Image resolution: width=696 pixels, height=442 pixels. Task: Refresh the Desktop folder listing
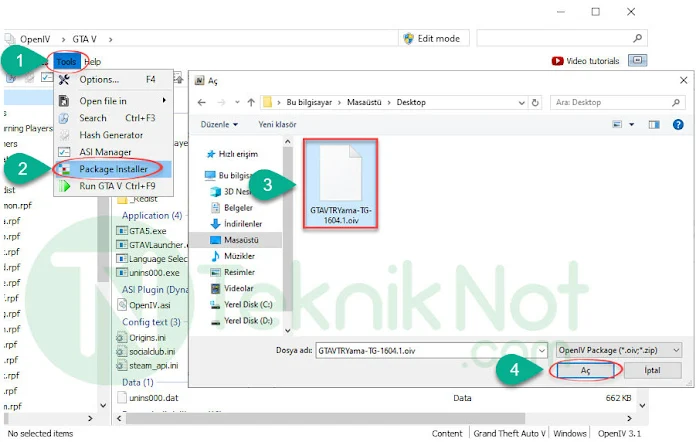coord(535,103)
